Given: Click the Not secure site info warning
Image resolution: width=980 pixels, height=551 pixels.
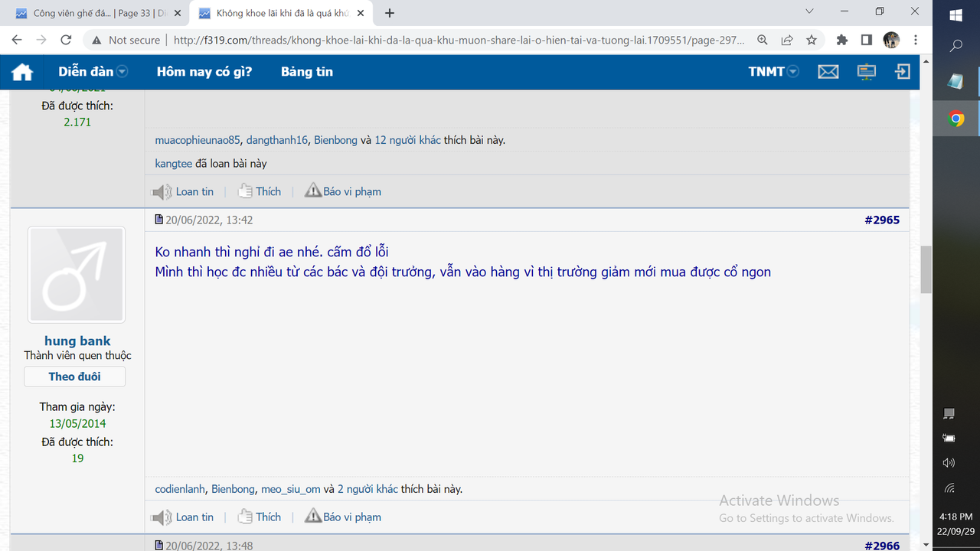Looking at the screenshot, I should click(126, 40).
